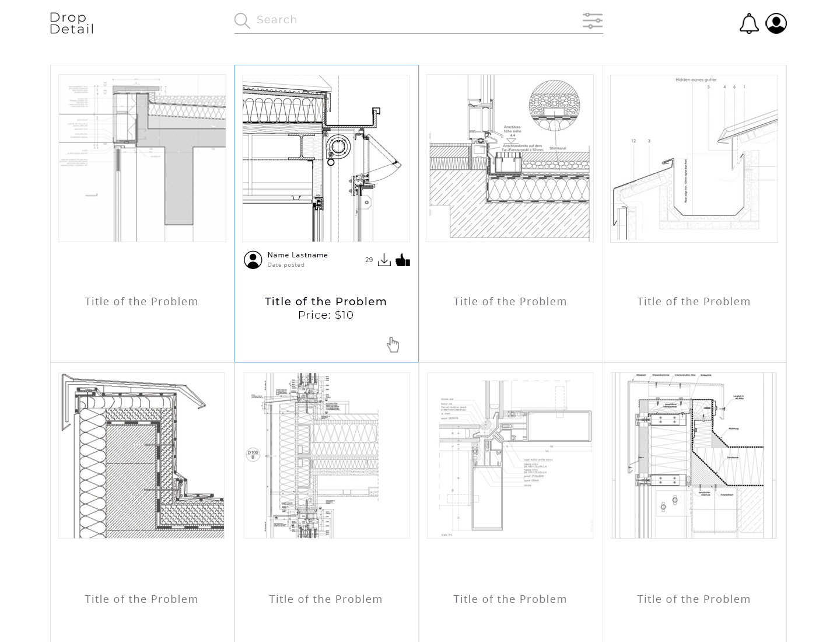
Task: Open the highlighted card's Title of the Problem
Action: [x=325, y=302]
